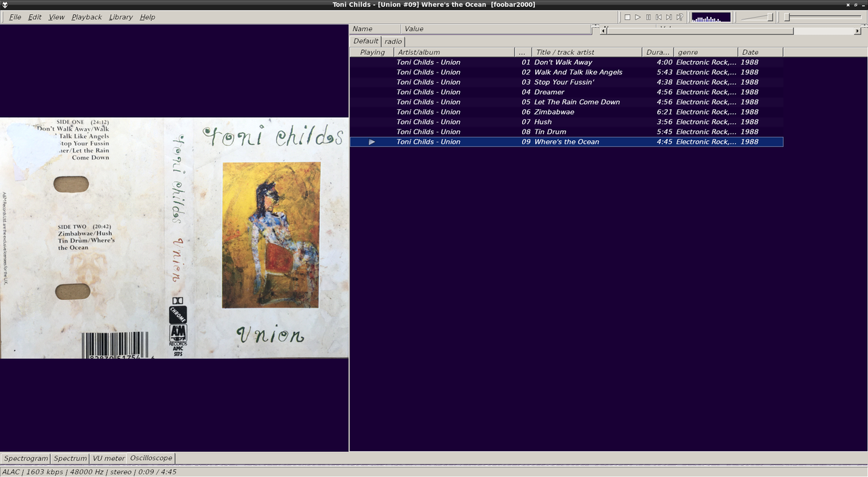Open the File menu
Image resolution: width=868 pixels, height=477 pixels.
[15, 17]
